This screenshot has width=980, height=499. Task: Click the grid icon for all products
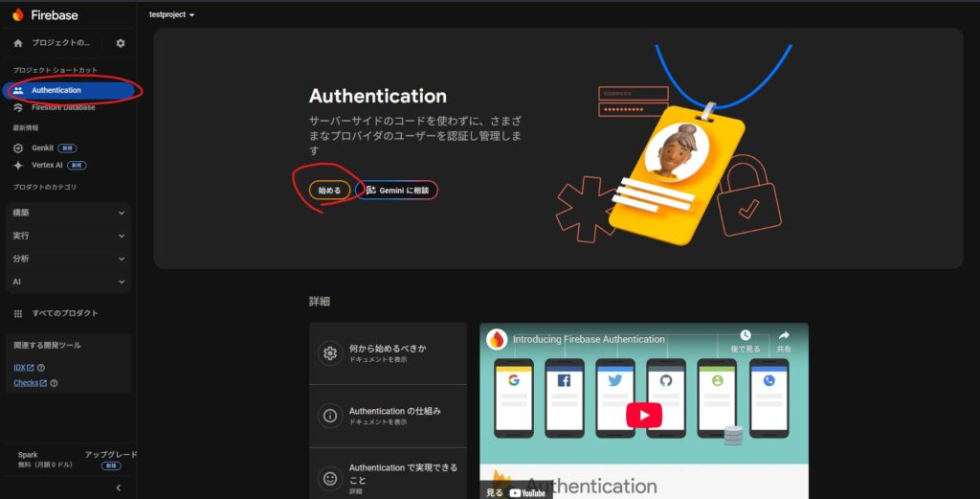[x=18, y=313]
